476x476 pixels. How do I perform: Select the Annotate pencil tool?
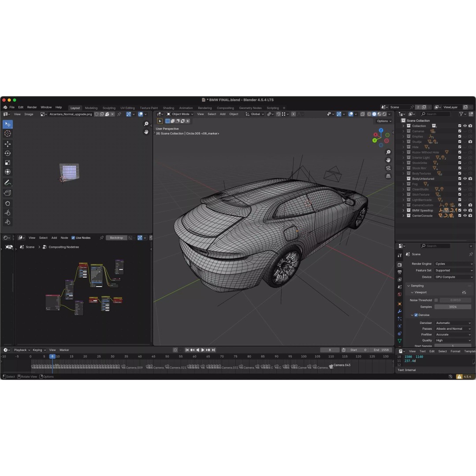pyautogui.click(x=7, y=182)
